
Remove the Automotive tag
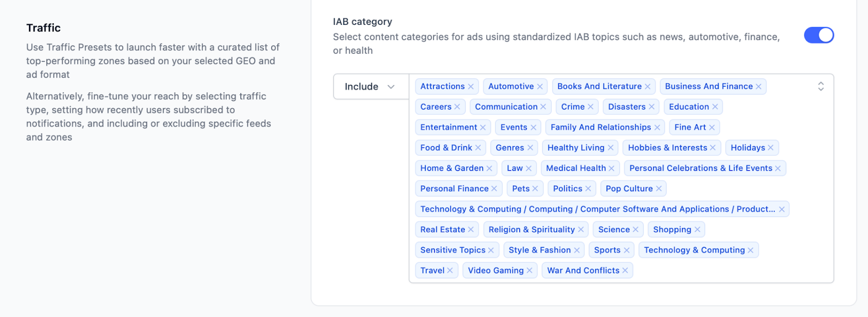pyautogui.click(x=540, y=87)
